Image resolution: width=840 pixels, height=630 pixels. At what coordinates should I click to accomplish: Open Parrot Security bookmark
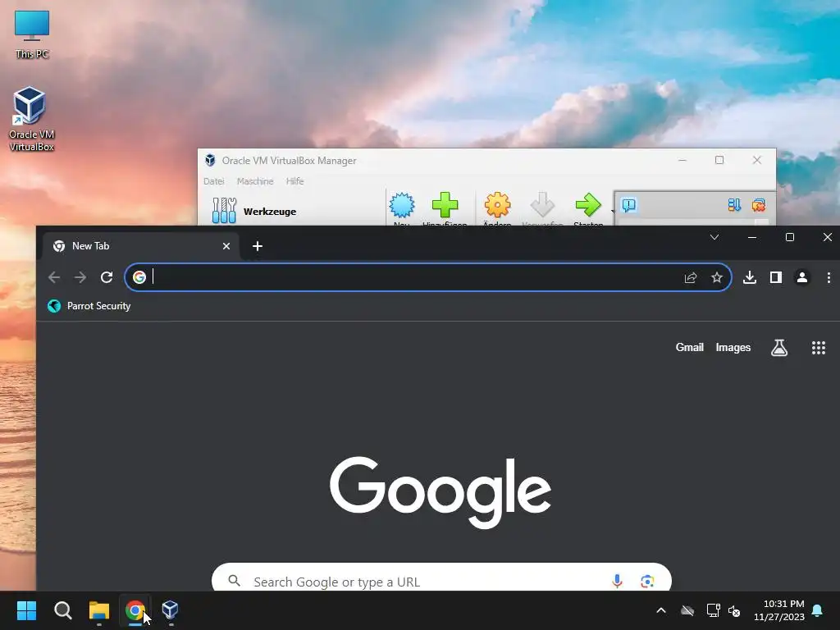(89, 306)
